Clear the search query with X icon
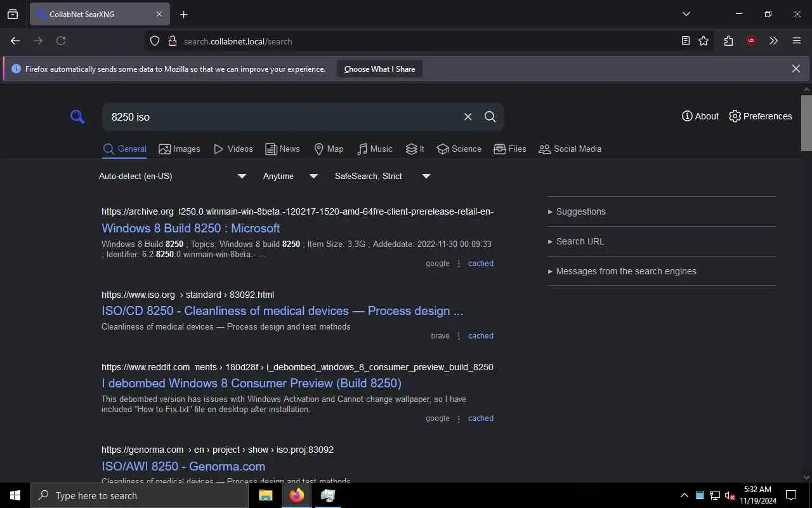The image size is (812, 508). pos(468,117)
